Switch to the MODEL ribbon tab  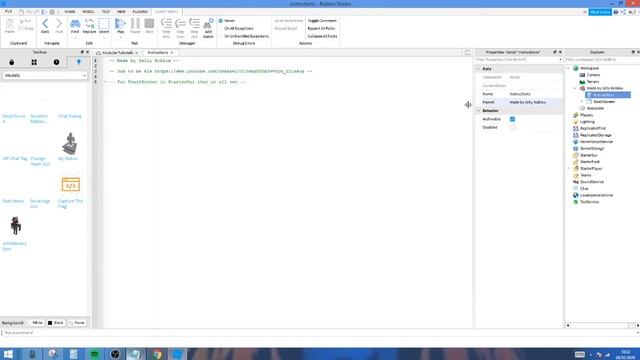(88, 12)
